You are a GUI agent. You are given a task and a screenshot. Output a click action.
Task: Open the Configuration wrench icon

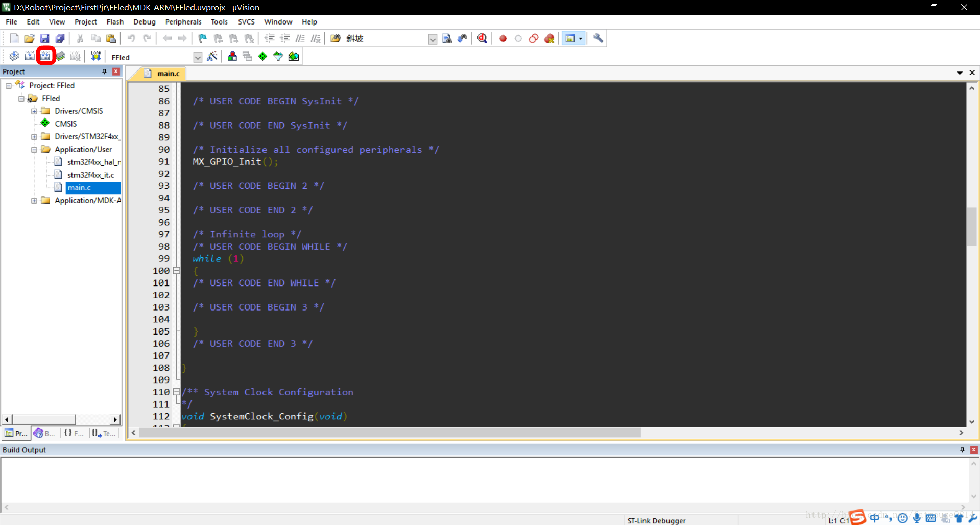(598, 38)
